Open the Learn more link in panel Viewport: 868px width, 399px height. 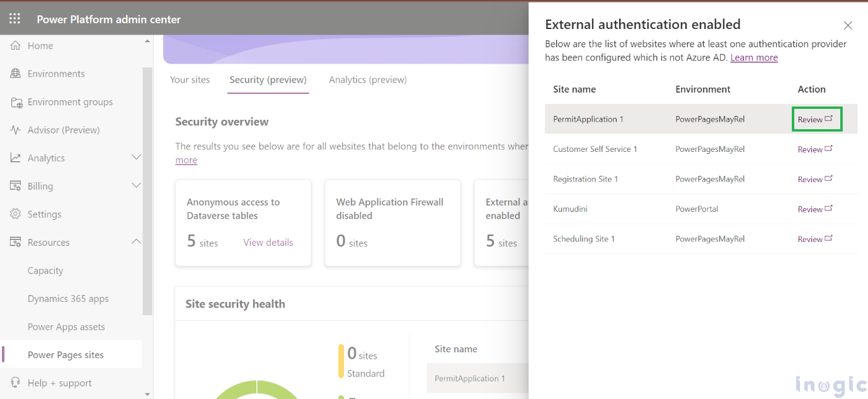coord(754,57)
